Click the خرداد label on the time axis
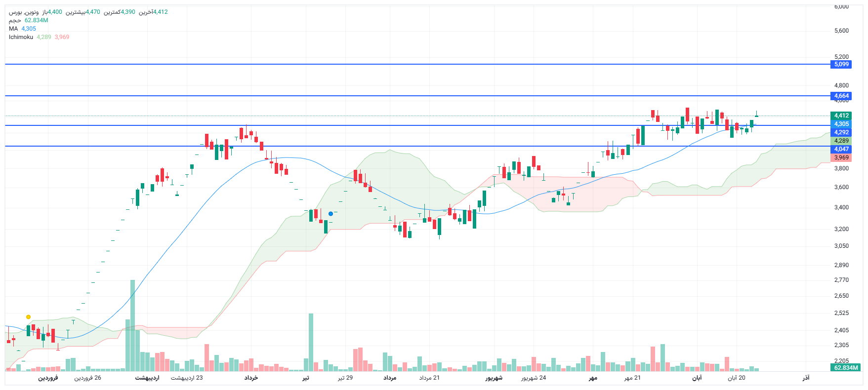 point(251,378)
